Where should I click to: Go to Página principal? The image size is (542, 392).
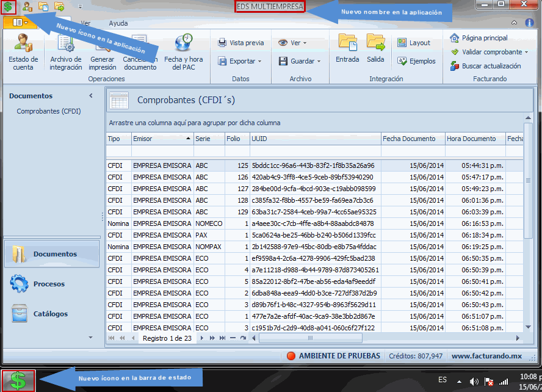pyautogui.click(x=479, y=38)
